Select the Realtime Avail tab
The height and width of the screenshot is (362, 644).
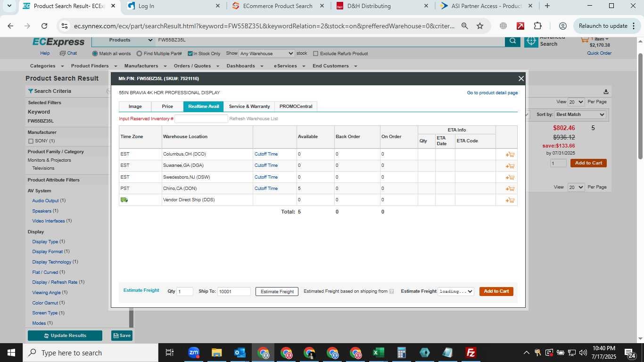click(204, 107)
